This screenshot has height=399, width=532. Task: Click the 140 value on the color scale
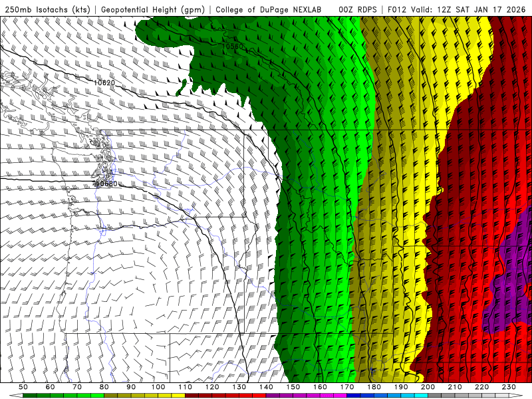(x=267, y=387)
